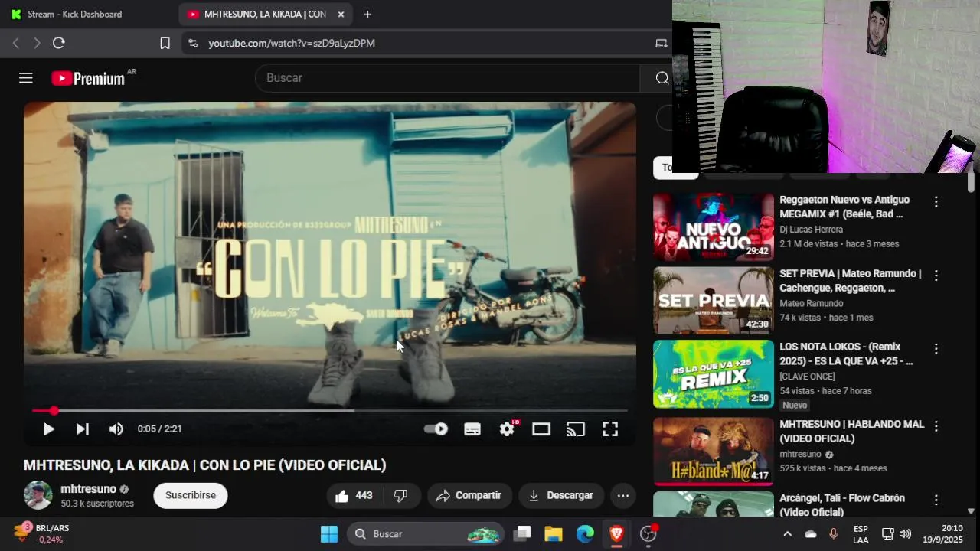Open HABLANDO MAL video title
Viewport: 980px width, 551px height.
852,432
